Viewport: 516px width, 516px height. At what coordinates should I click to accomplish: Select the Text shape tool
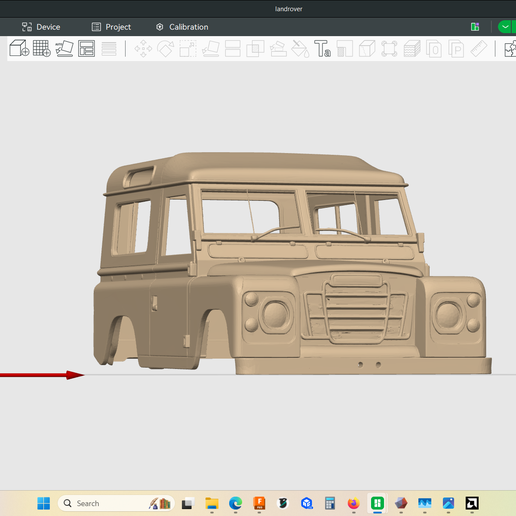(323, 49)
